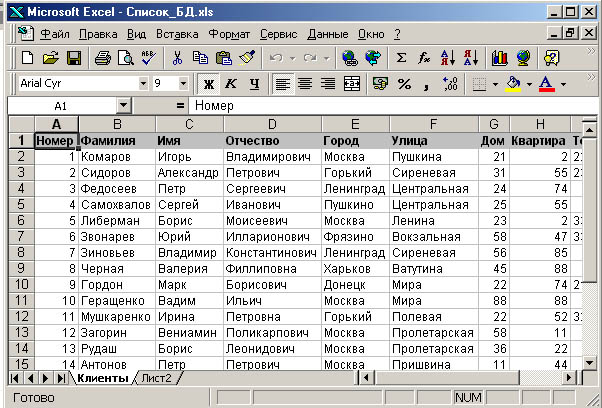Click the vertical scrollbar down arrow
Image resolution: width=602 pixels, height=408 pixels.
click(x=589, y=362)
